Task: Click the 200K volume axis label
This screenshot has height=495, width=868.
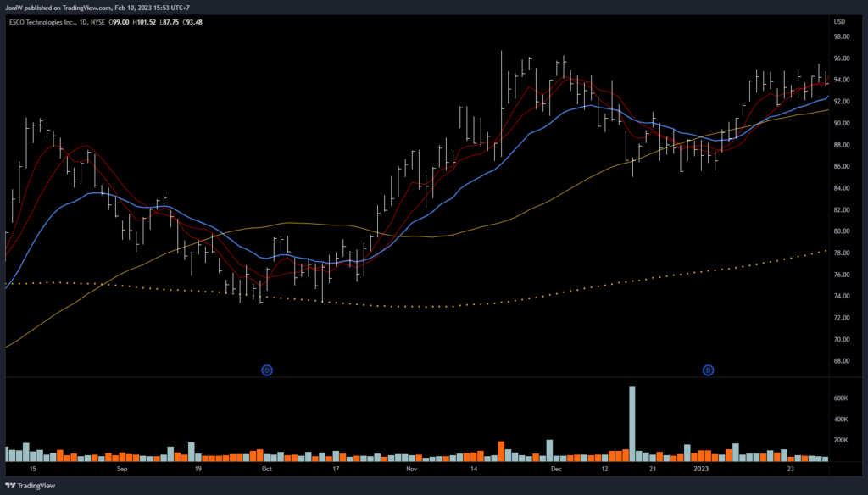Action: click(842, 441)
